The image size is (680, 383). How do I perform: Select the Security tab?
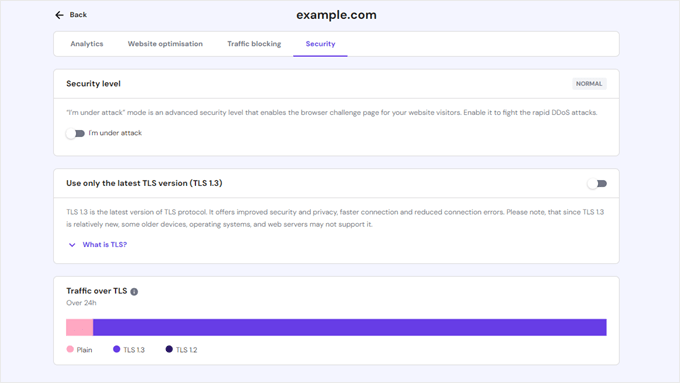tap(320, 44)
